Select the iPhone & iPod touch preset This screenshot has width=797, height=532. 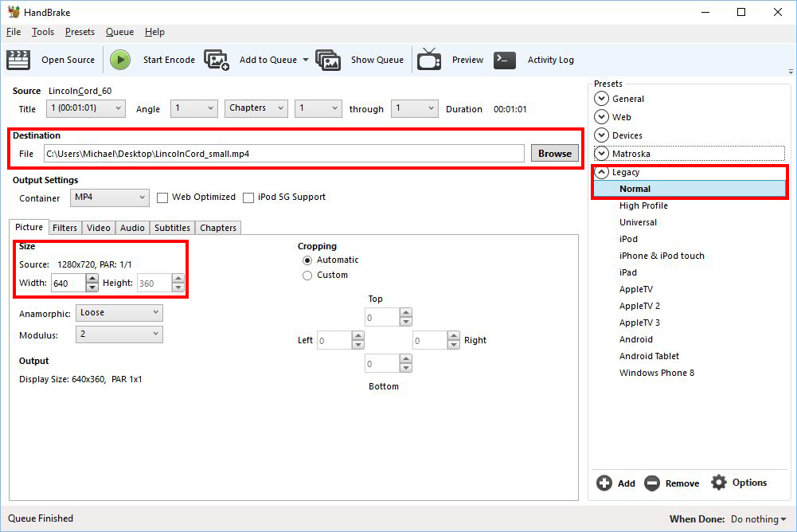pyautogui.click(x=662, y=256)
